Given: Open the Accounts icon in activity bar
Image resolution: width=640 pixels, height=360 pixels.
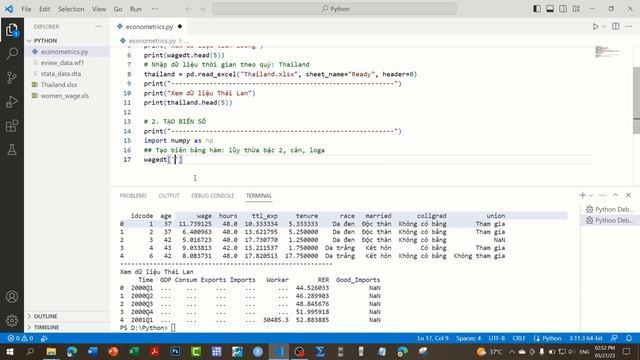Looking at the screenshot, I should point(12,297).
